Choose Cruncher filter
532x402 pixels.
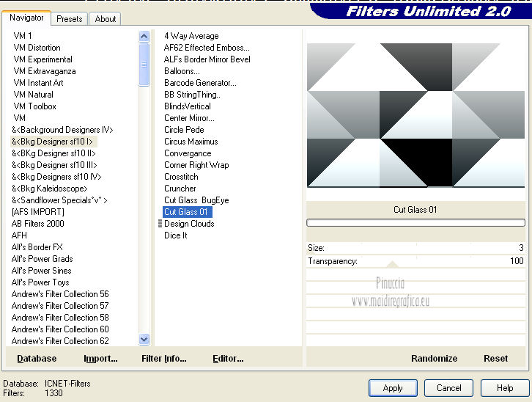click(180, 189)
